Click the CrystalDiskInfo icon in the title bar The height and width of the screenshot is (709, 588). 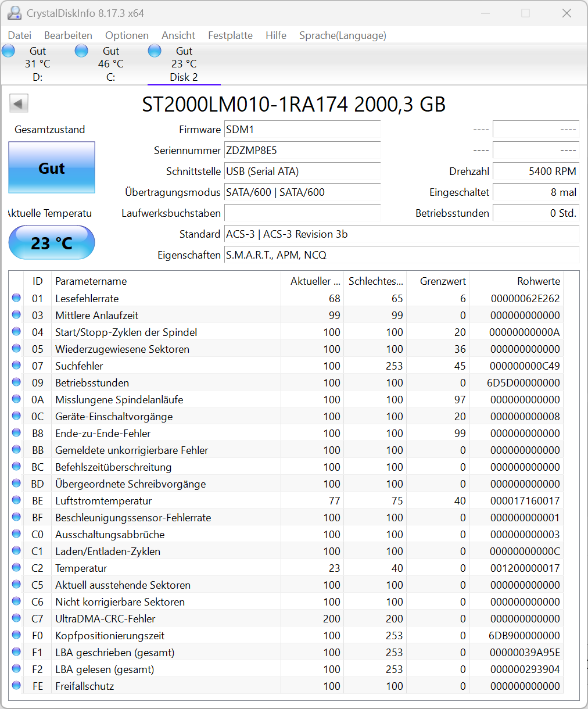tap(13, 12)
